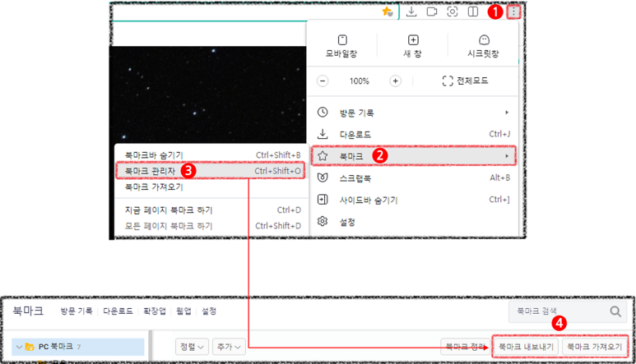The width and height of the screenshot is (636, 364).
Task: Open 북마크 관리자 from the submenu
Action: pyautogui.click(x=210, y=171)
